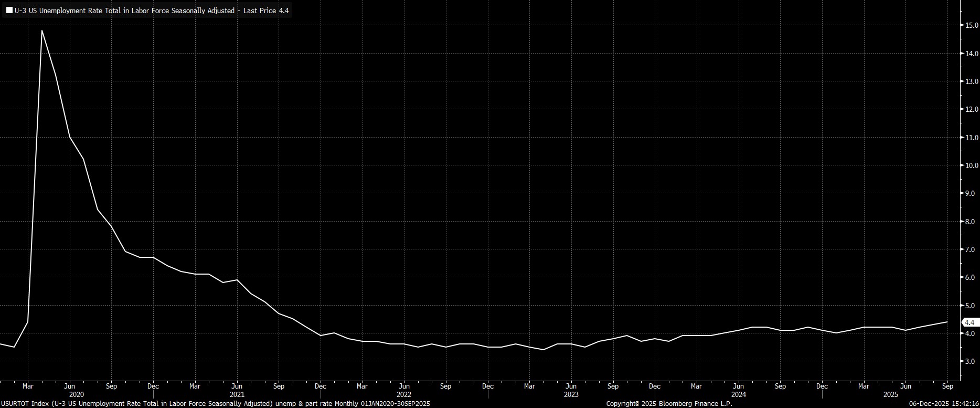The width and height of the screenshot is (980, 408).
Task: Click the 4.4 last price tag on axis
Action: coord(969,322)
